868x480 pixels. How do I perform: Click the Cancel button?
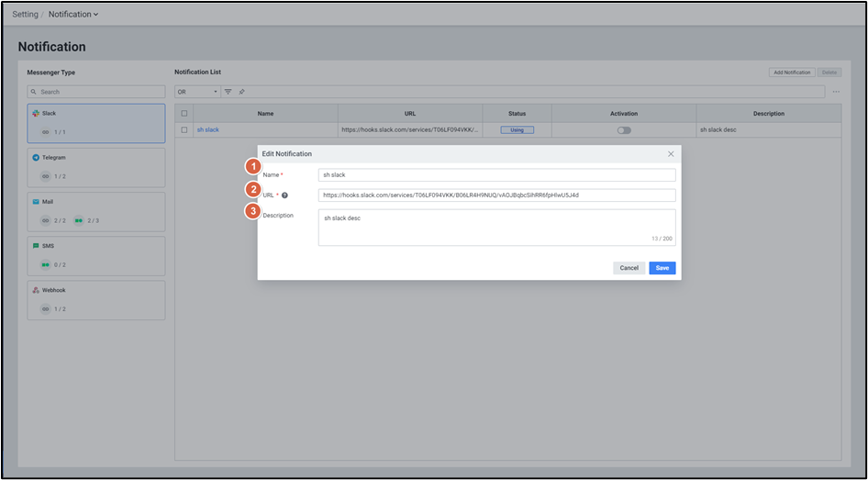(629, 268)
